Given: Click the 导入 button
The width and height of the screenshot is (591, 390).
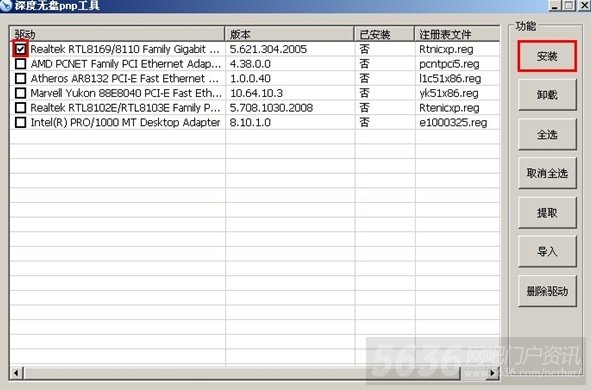Looking at the screenshot, I should (547, 252).
